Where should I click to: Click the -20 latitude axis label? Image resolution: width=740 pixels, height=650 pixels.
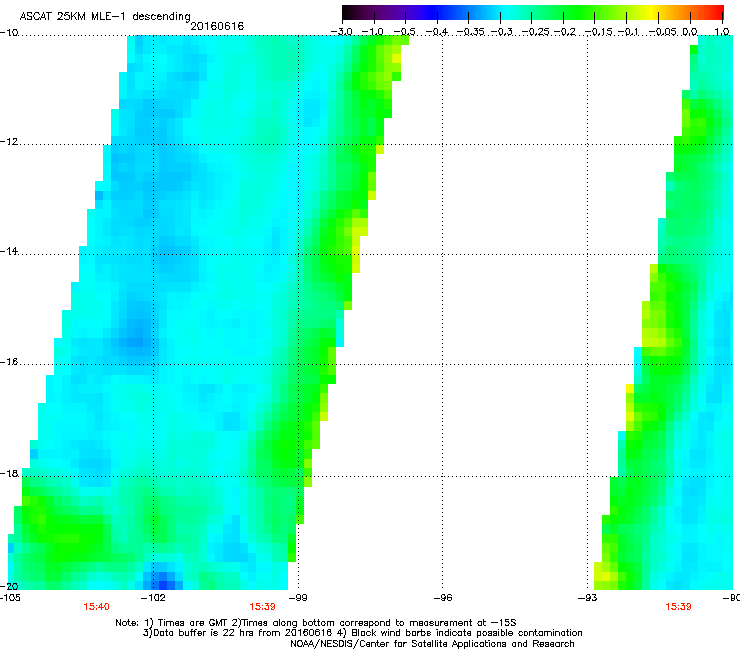click(x=9, y=586)
